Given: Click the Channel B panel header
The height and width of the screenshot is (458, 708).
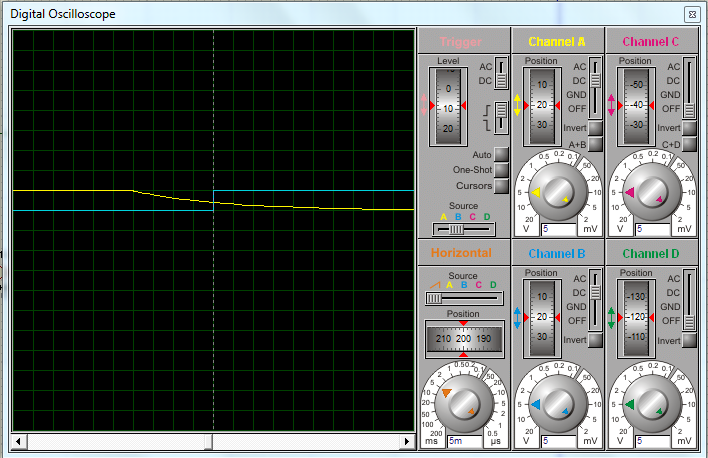Looking at the screenshot, I should point(558,253).
